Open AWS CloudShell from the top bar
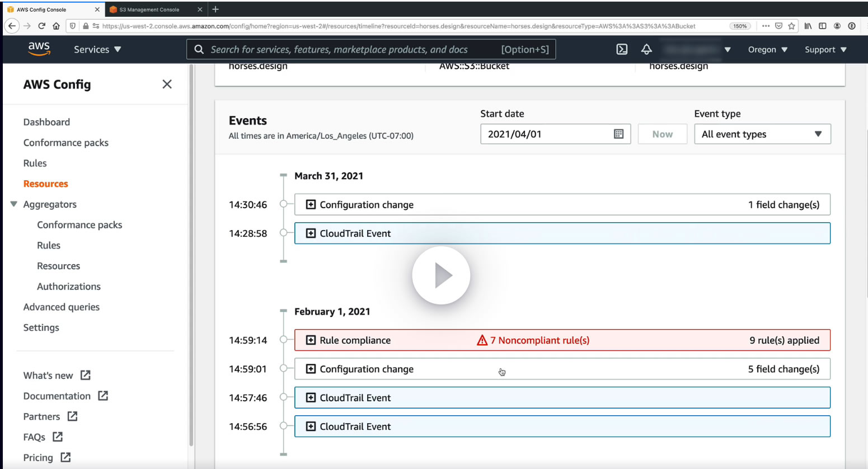 (x=622, y=49)
